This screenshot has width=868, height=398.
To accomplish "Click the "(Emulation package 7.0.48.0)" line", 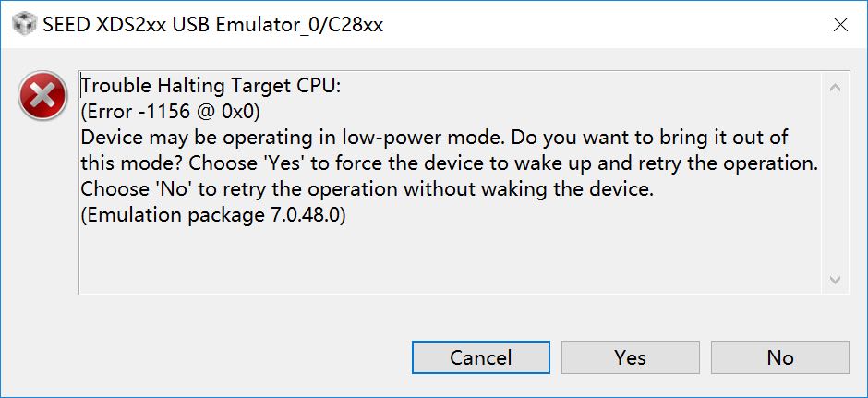I will [213, 216].
